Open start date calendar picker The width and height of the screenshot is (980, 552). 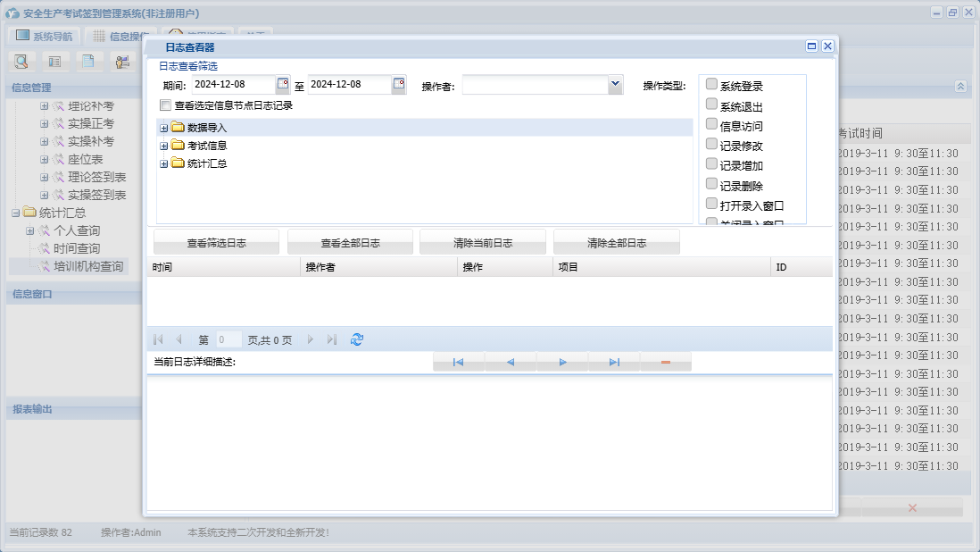coord(283,84)
